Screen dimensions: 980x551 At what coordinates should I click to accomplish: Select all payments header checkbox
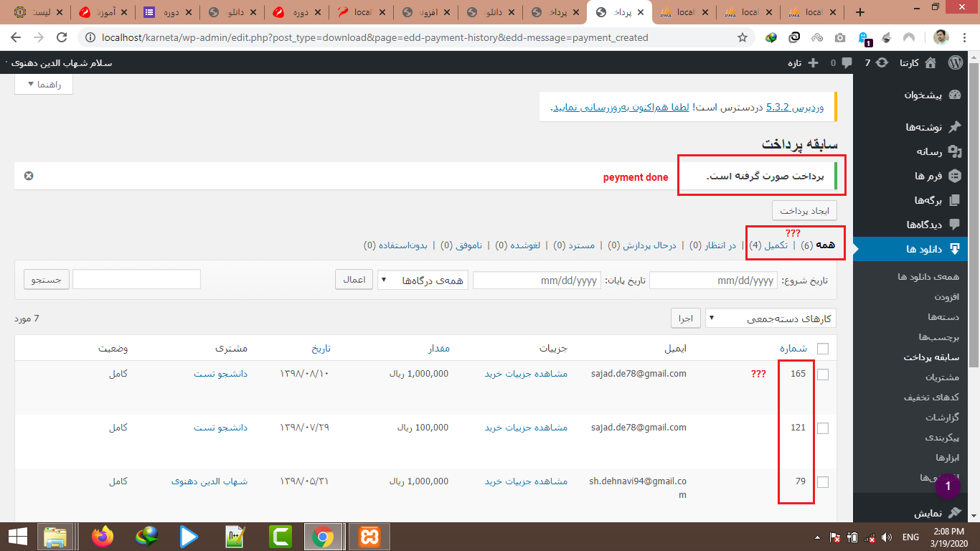click(823, 349)
